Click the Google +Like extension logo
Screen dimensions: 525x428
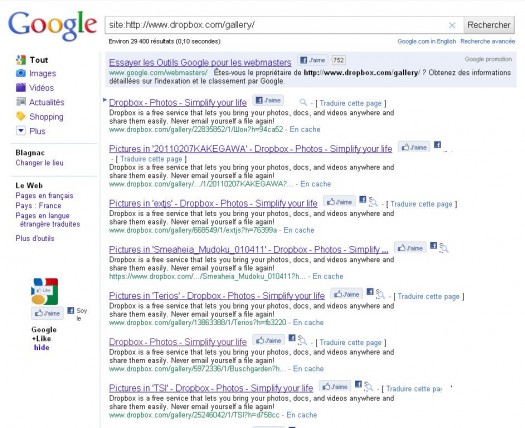(45, 291)
